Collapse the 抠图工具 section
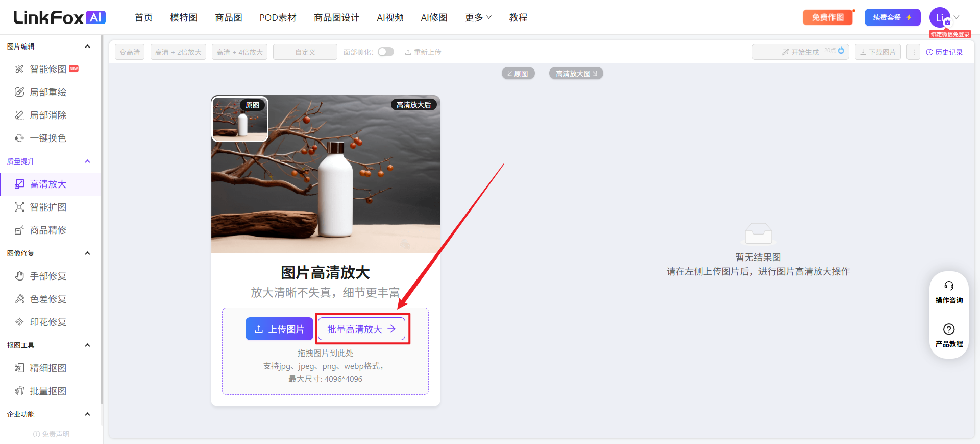980x444 pixels. click(87, 345)
